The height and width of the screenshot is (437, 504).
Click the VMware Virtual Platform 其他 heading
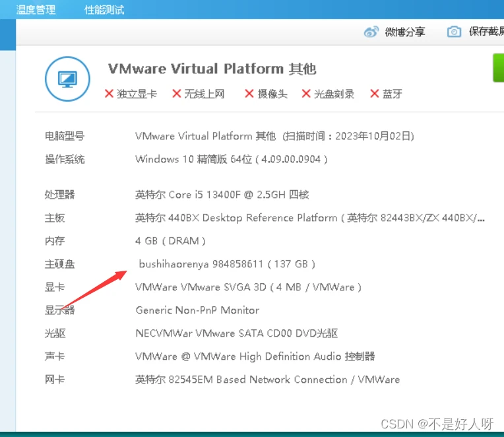(212, 69)
